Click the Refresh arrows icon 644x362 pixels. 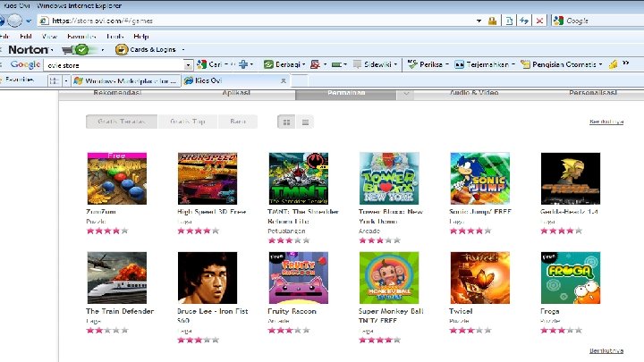tap(524, 21)
